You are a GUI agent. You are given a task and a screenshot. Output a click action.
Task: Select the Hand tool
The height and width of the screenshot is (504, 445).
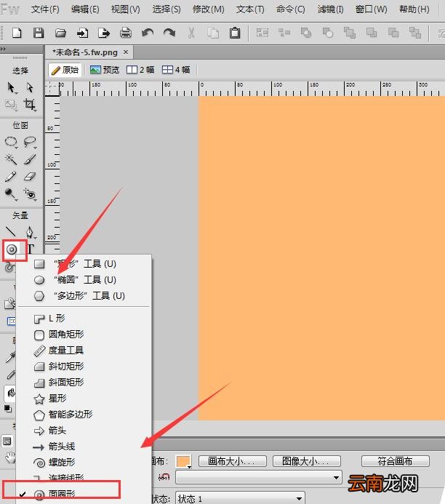coord(10,457)
